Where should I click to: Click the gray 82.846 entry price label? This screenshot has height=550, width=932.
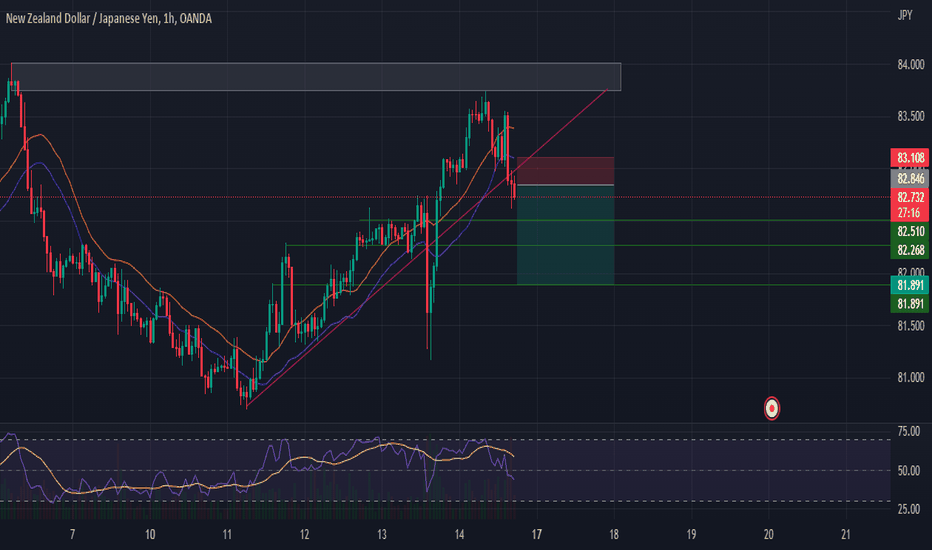click(910, 178)
